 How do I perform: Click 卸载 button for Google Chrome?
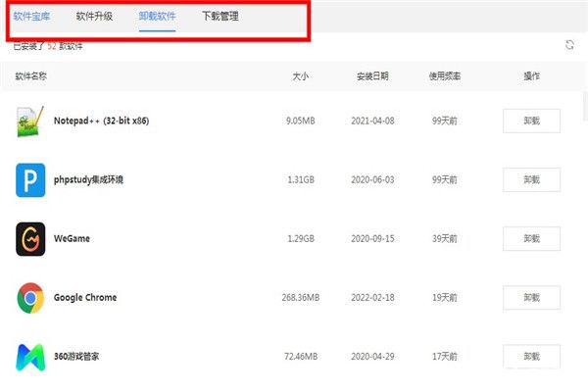[x=531, y=298]
